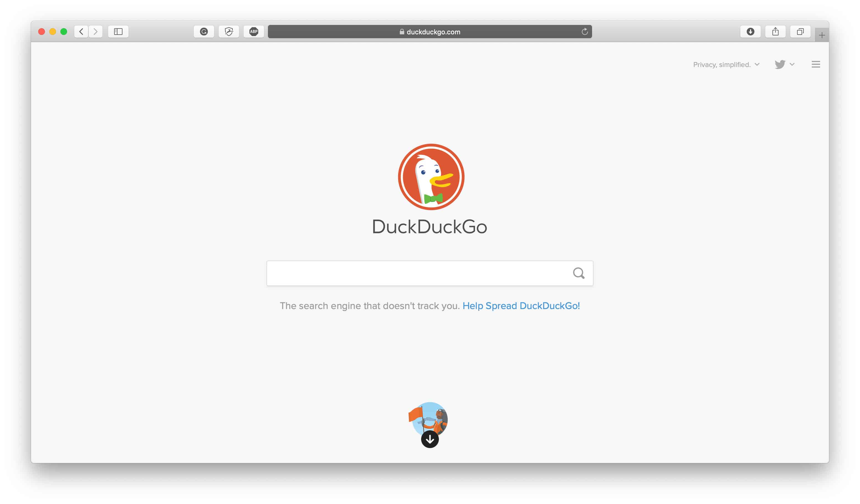Click the Ghostery shield extension icon

(x=228, y=31)
